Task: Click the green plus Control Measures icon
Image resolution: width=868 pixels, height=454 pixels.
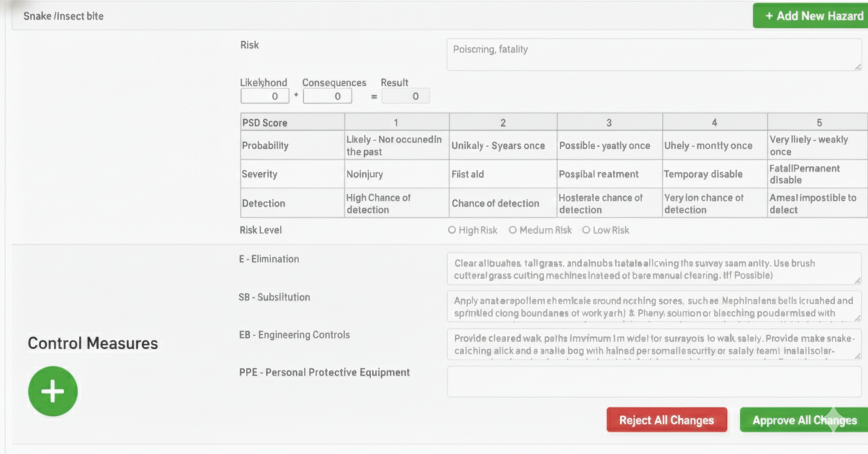Action: (53, 391)
